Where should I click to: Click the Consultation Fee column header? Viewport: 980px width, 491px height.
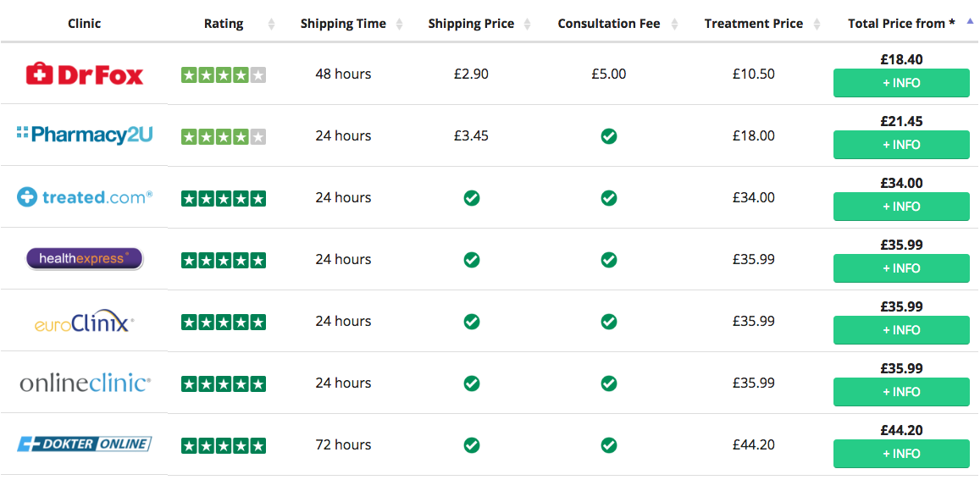point(608,24)
